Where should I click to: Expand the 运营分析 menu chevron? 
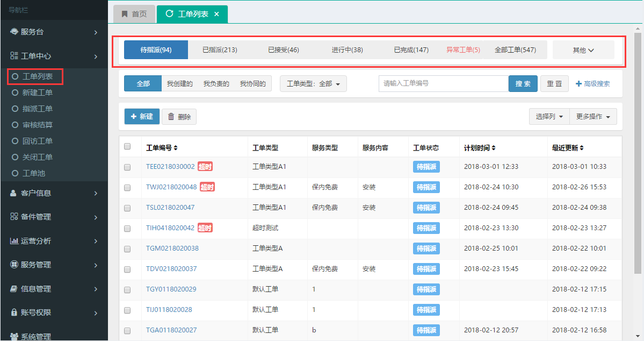[96, 241]
